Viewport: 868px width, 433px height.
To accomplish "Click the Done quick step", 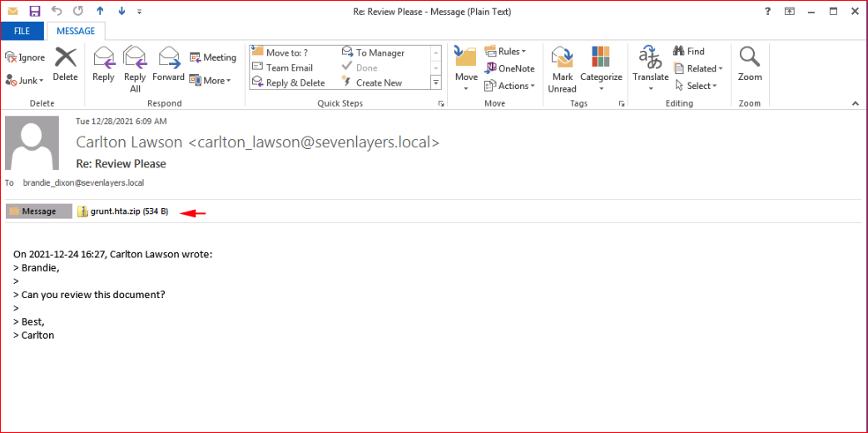I will click(360, 67).
